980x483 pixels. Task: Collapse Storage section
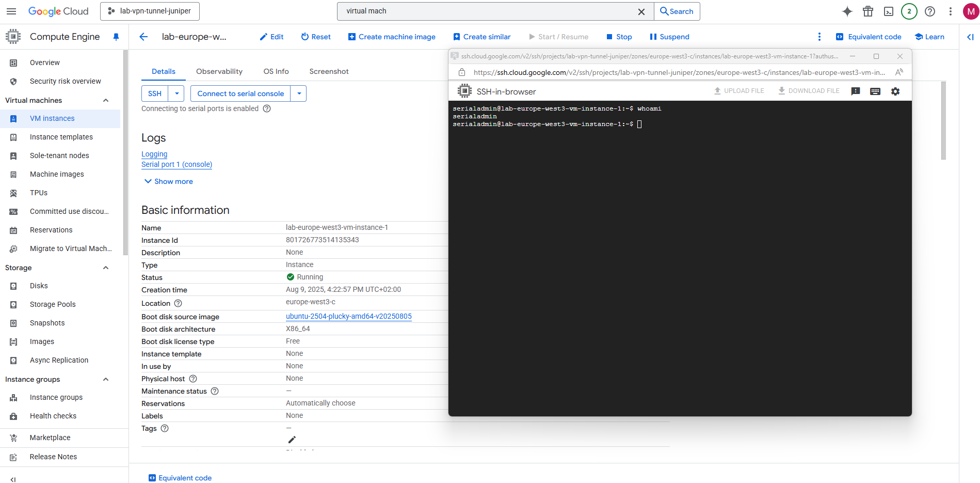[106, 268]
